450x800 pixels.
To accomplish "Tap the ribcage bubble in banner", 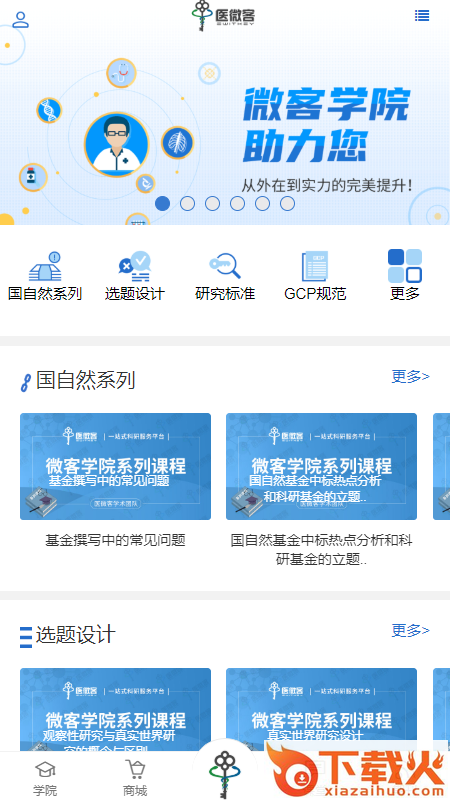I will [x=178, y=142].
